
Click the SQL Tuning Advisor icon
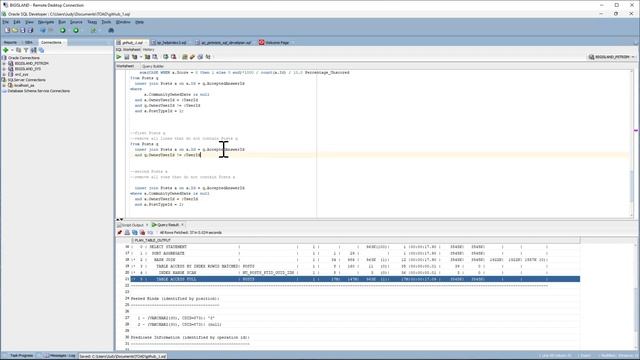tap(155, 57)
